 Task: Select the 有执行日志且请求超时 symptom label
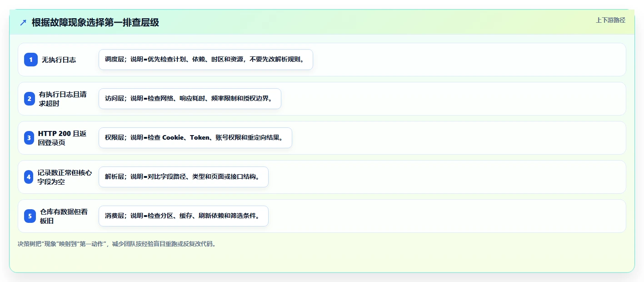click(63, 99)
